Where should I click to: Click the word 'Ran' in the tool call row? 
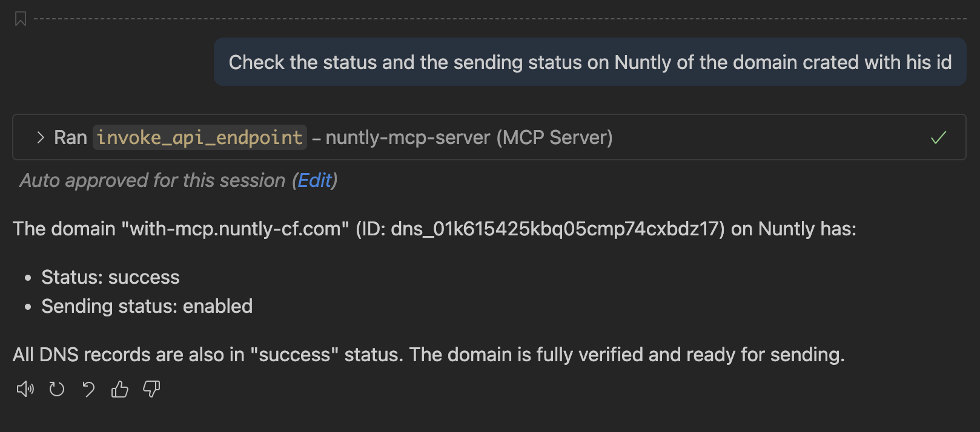[x=71, y=138]
